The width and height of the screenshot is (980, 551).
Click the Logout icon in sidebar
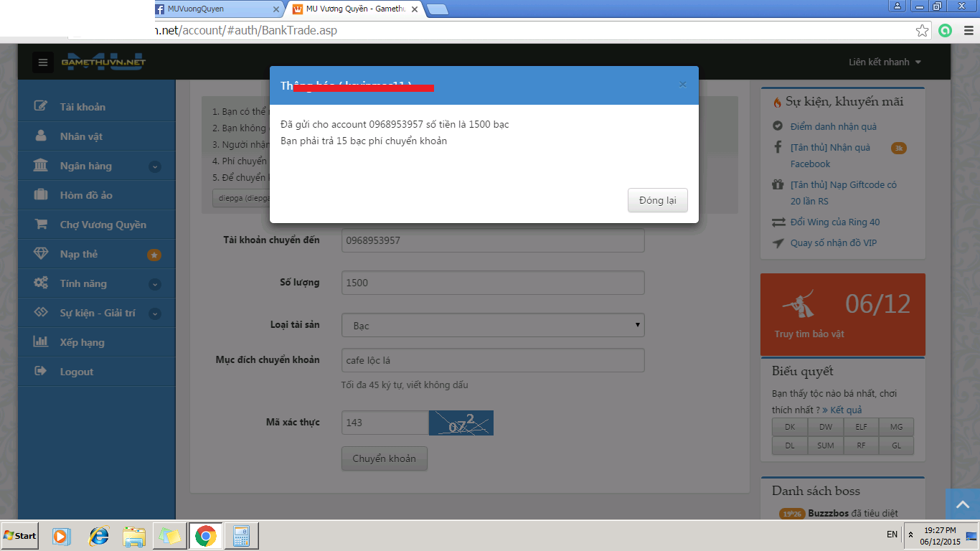click(x=41, y=372)
